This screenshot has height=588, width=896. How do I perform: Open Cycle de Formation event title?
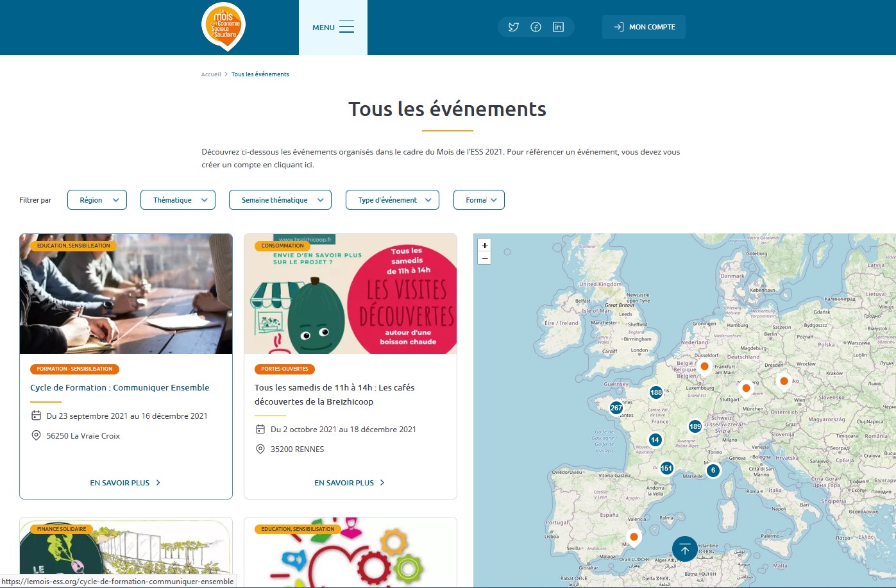(x=120, y=388)
